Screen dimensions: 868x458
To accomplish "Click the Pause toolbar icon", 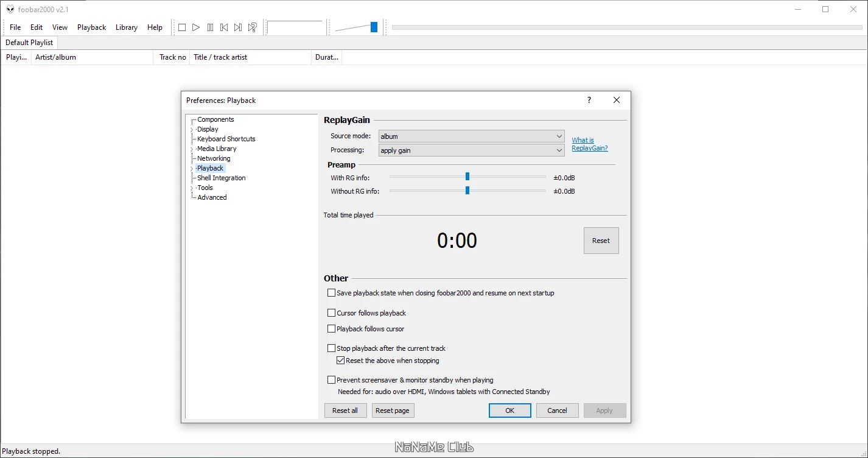I will point(210,27).
